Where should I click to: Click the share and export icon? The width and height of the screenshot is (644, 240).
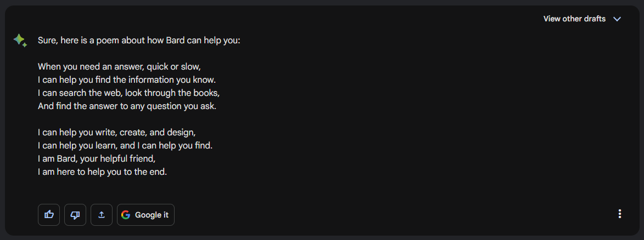102,215
